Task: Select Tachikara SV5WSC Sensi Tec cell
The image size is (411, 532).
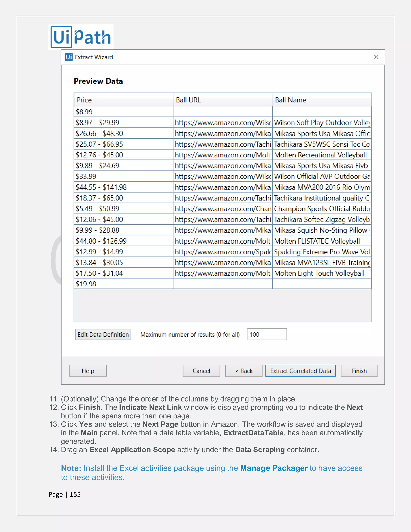Action: point(322,144)
